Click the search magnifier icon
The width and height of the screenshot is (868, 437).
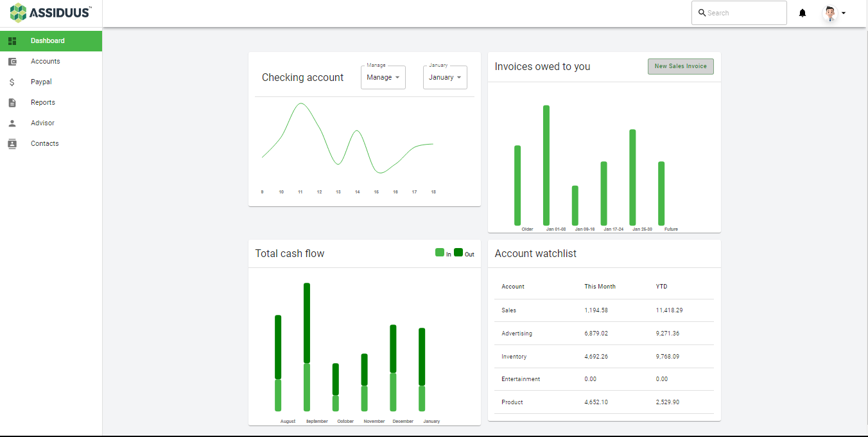[702, 12]
